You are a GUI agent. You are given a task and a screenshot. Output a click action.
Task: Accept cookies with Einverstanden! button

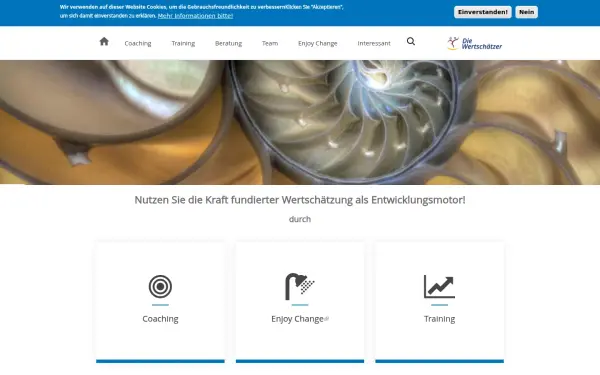coord(483,12)
